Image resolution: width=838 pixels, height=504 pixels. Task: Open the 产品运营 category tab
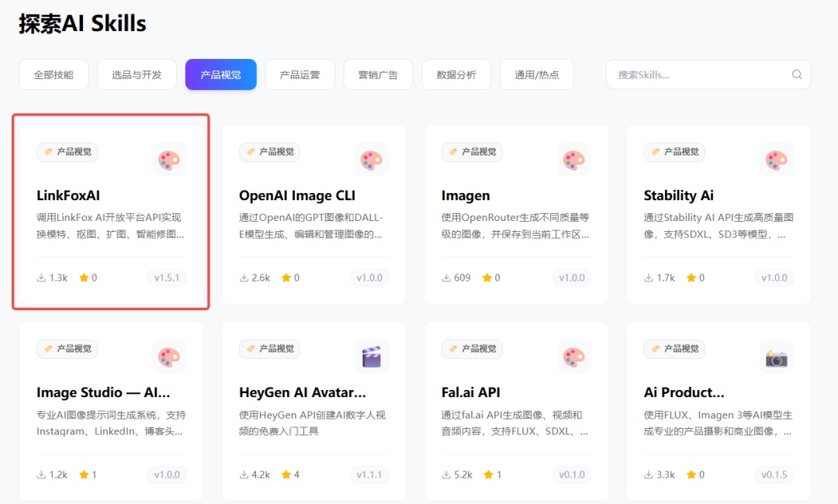coord(300,74)
